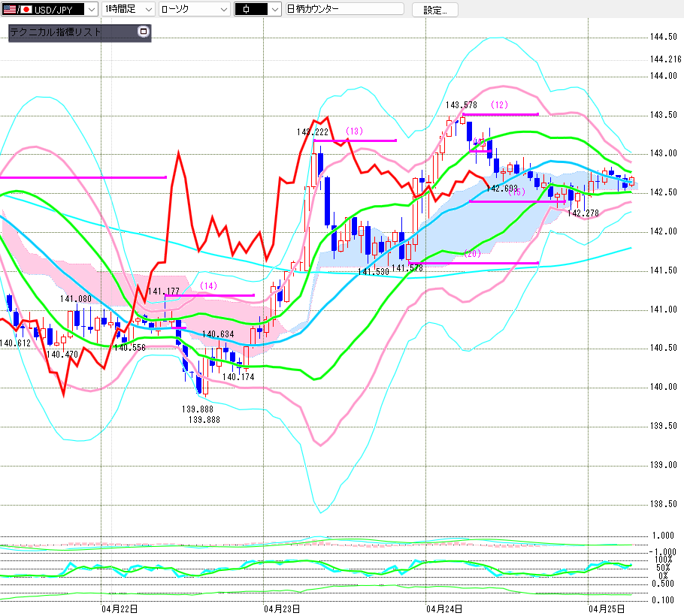
Task: Click the 04月22日 date label
Action: 120,609
